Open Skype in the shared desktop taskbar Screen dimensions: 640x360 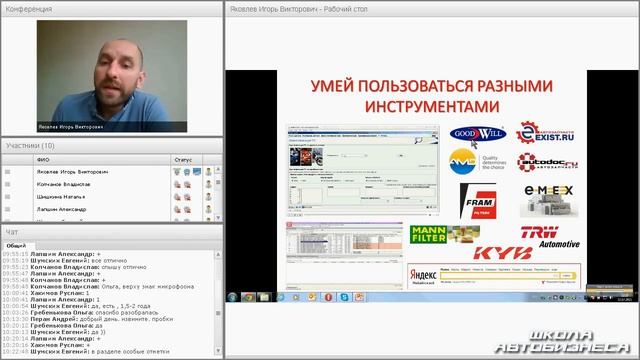344,297
